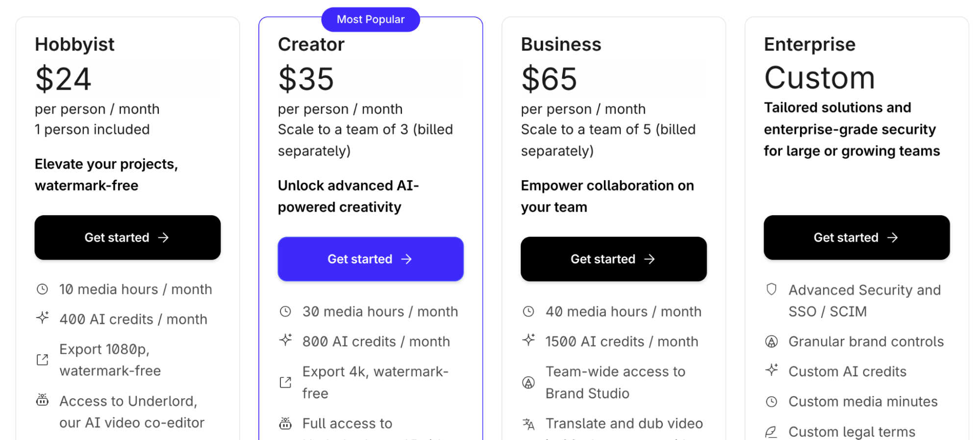Click the clock icon beside 10 media hours
This screenshot has height=440, width=980.
(43, 289)
